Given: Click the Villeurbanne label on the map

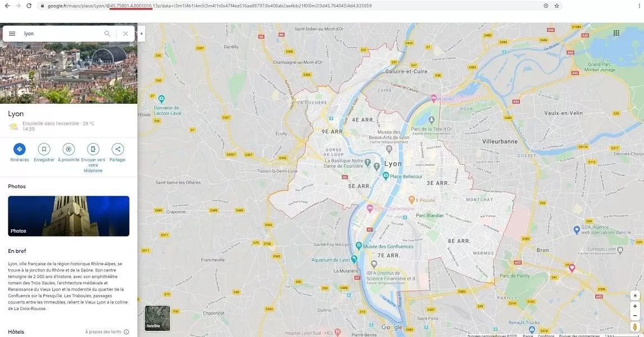Looking at the screenshot, I should (500, 141).
